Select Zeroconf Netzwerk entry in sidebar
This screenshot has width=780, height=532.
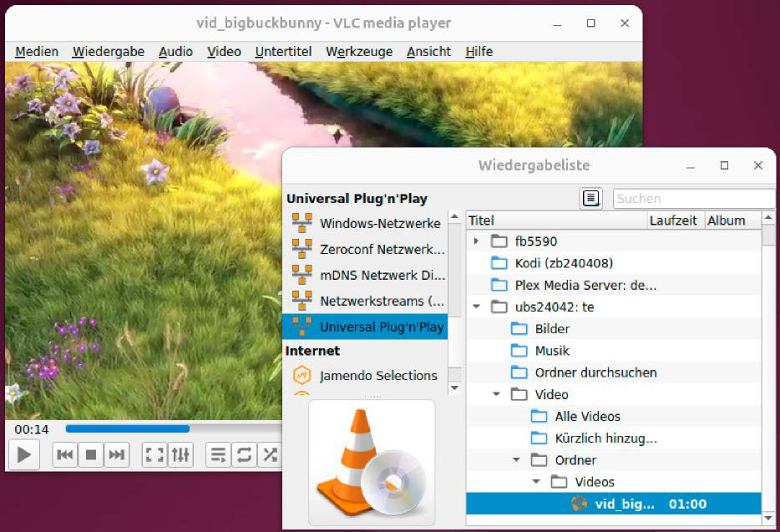365,249
